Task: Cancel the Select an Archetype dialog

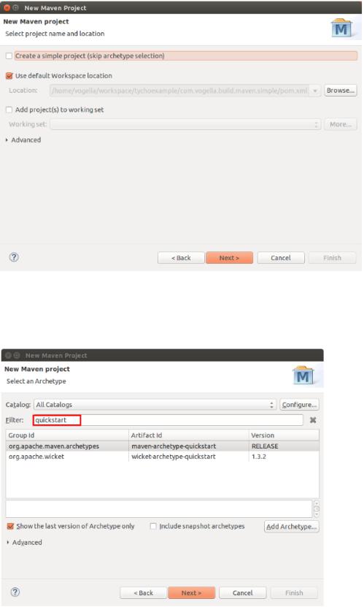Action: pyautogui.click(x=243, y=593)
